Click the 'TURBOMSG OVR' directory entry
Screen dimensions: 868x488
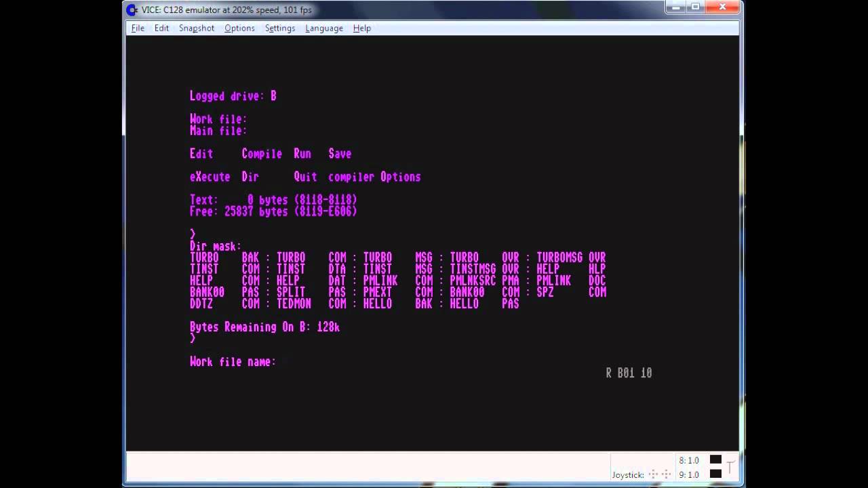[572, 258]
